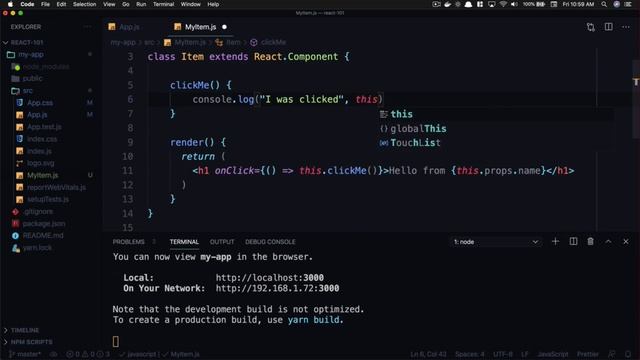This screenshot has height=360, width=640.
Task: Maximize the panel with up chevron
Action: pos(608,242)
